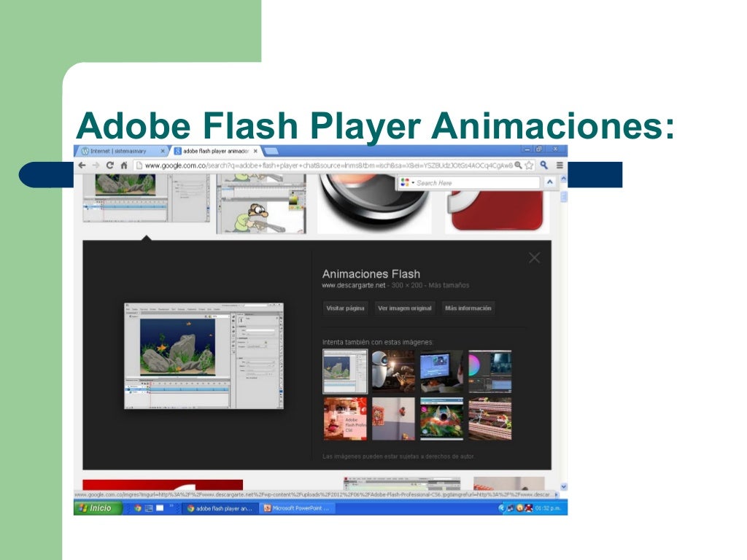
Task: Click the Ver imagen original button
Action: coord(404,308)
